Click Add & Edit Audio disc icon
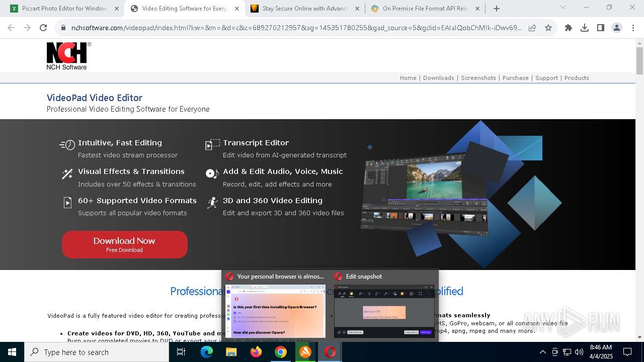Image resolution: width=644 pixels, height=362 pixels. [212, 173]
